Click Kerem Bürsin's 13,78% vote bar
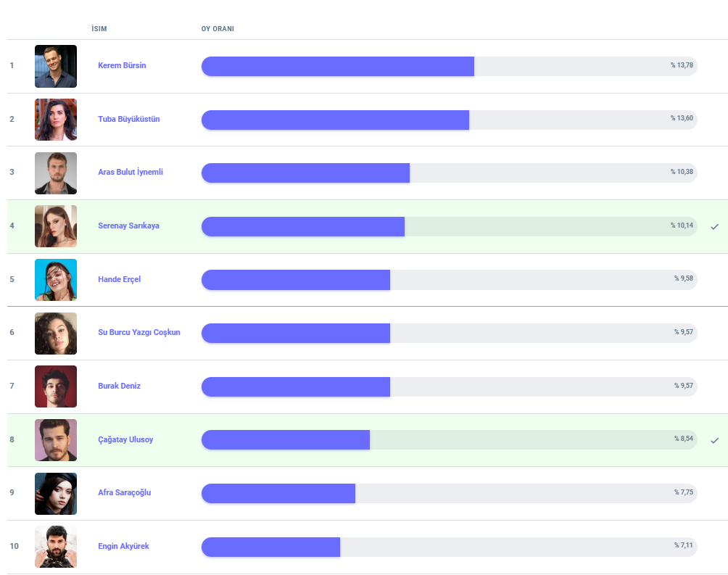 (449, 66)
